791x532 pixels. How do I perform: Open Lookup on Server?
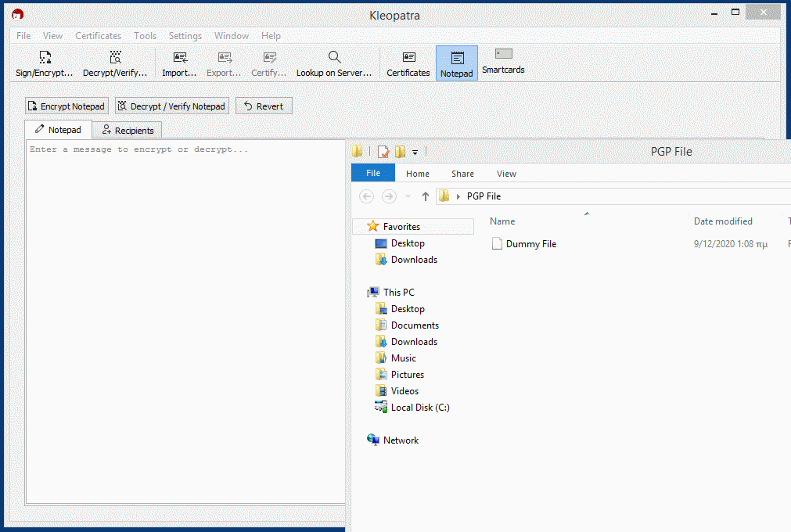334,61
